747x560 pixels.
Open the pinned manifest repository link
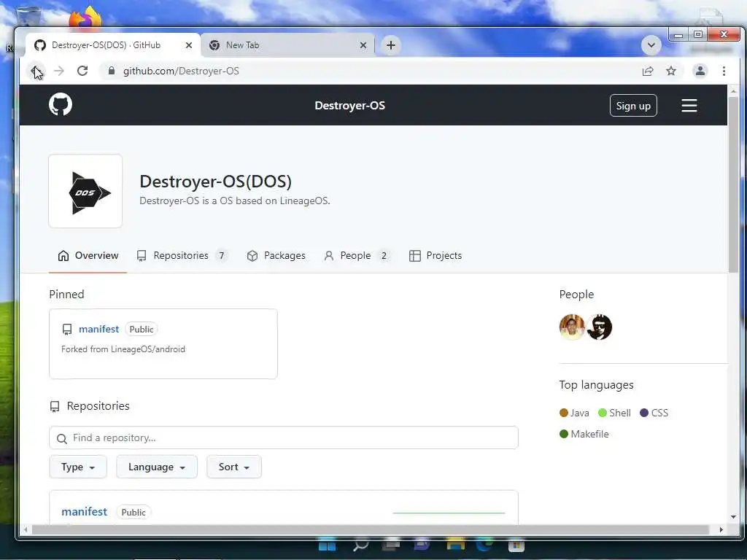point(98,329)
